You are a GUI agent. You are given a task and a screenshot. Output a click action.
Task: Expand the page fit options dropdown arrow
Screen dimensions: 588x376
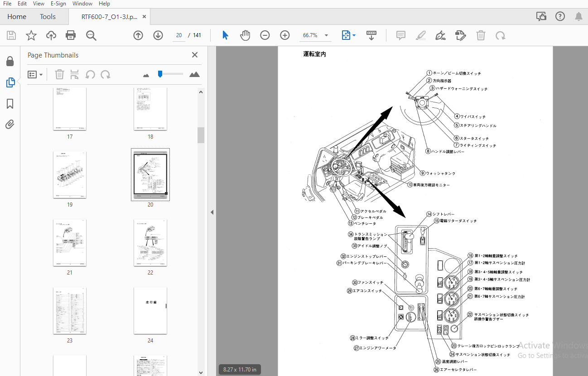[354, 35]
